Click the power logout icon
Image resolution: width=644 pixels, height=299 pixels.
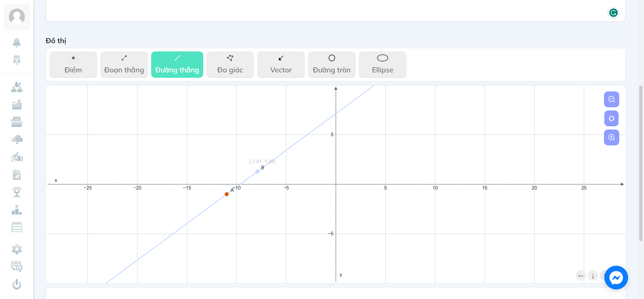17,284
